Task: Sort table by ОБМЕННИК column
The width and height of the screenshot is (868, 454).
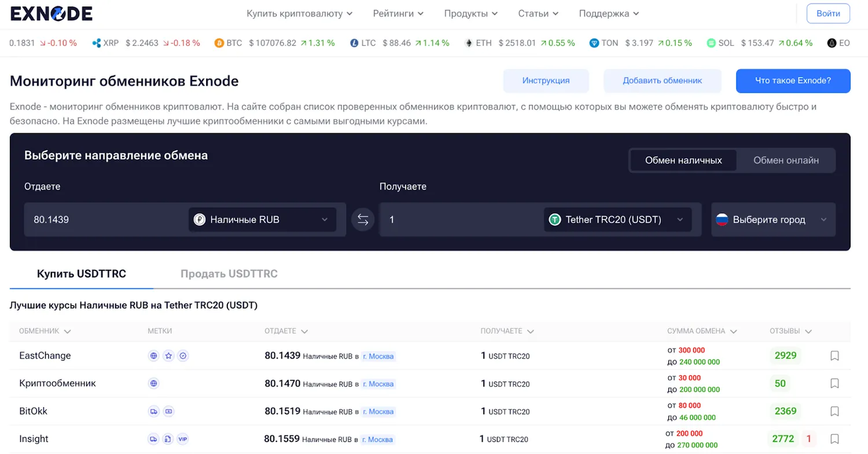Action: click(45, 331)
